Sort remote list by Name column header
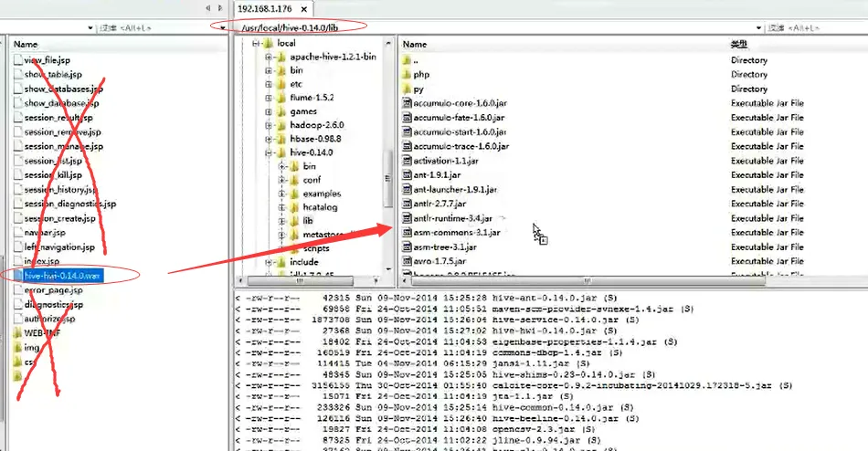 tap(415, 44)
